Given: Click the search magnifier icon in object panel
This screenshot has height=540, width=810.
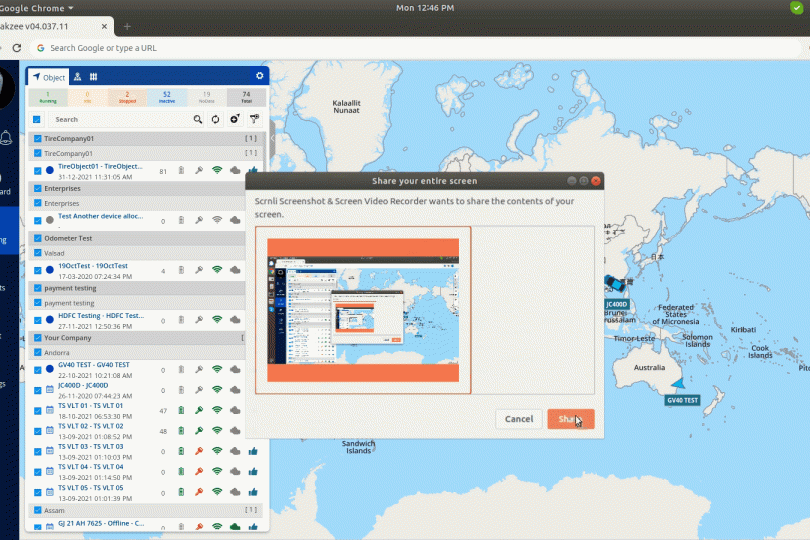Looking at the screenshot, I should (x=198, y=119).
